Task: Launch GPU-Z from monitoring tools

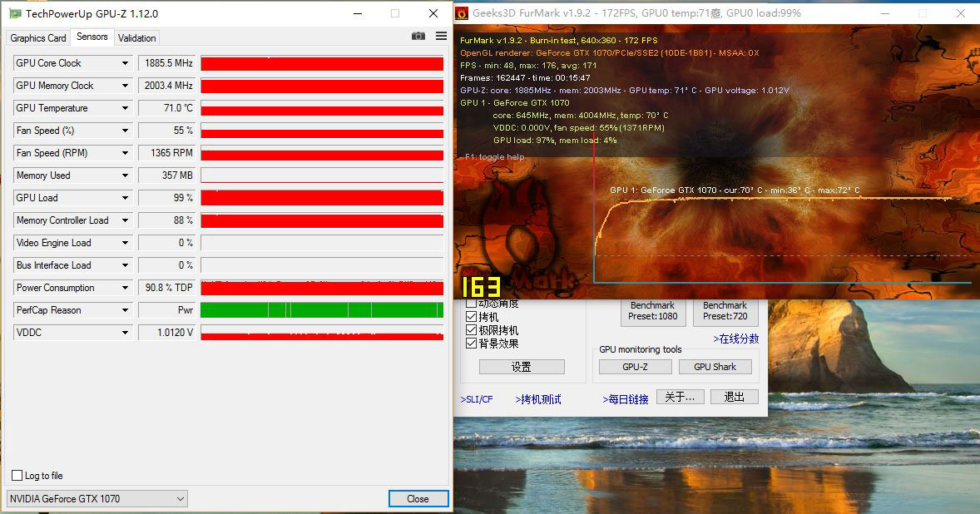Action: click(635, 367)
